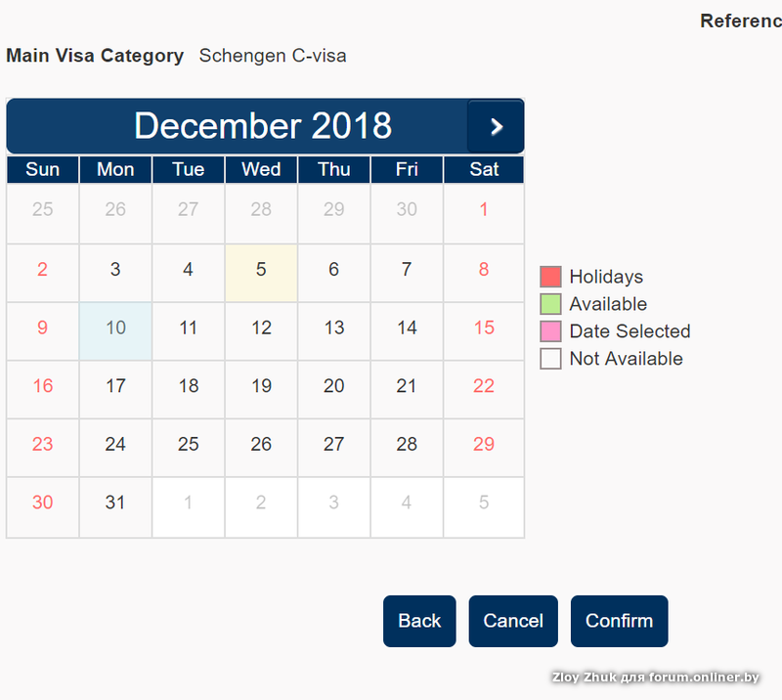
Task: Confirm the appointment date
Action: (619, 621)
